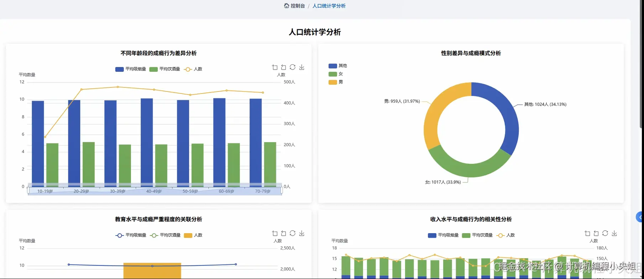Click zoom reset icon in education chart toolbox
This screenshot has width=644, height=279.
(x=284, y=233)
